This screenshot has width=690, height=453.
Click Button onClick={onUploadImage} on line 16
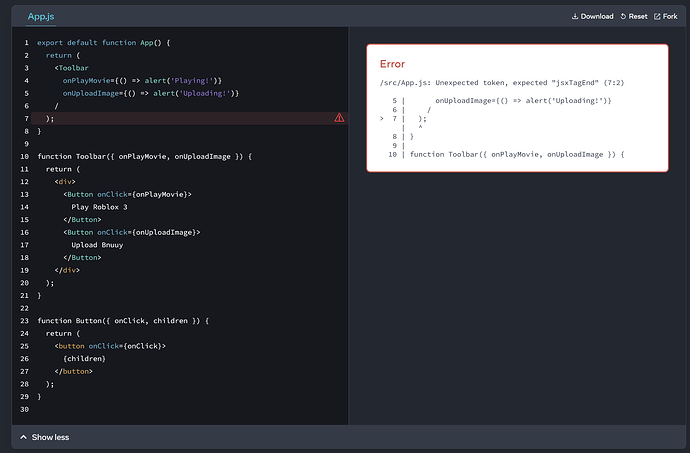point(132,232)
